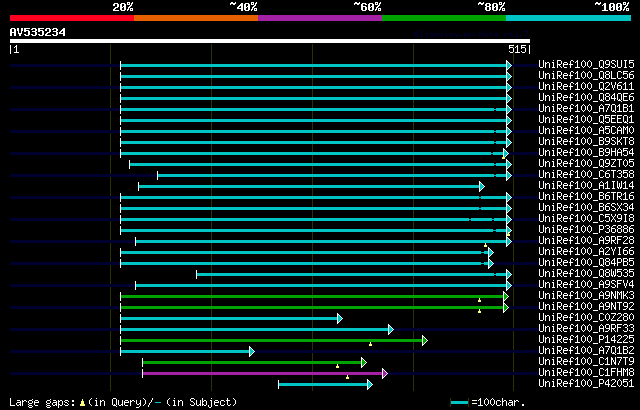Click the cyan ~100% identity color segment

569,18
